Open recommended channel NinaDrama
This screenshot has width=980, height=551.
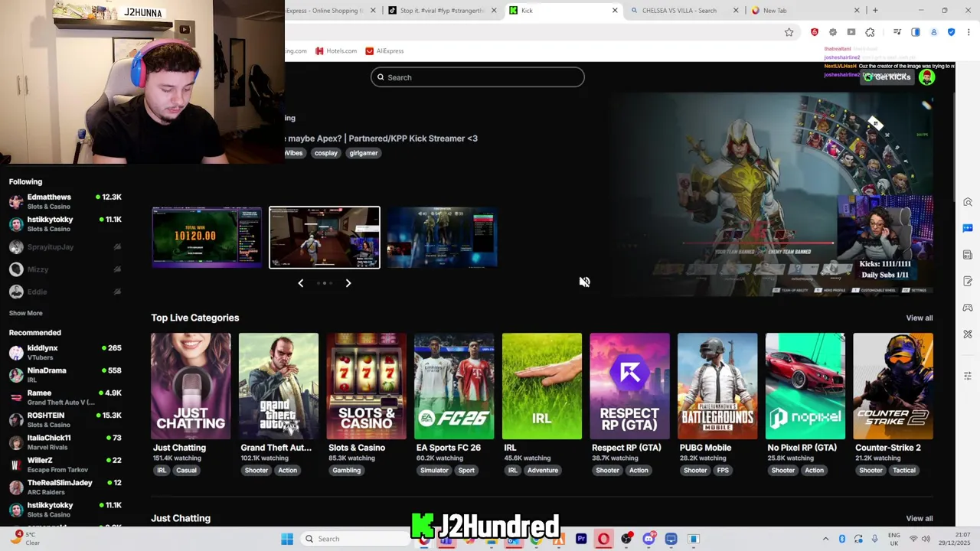tap(65, 374)
